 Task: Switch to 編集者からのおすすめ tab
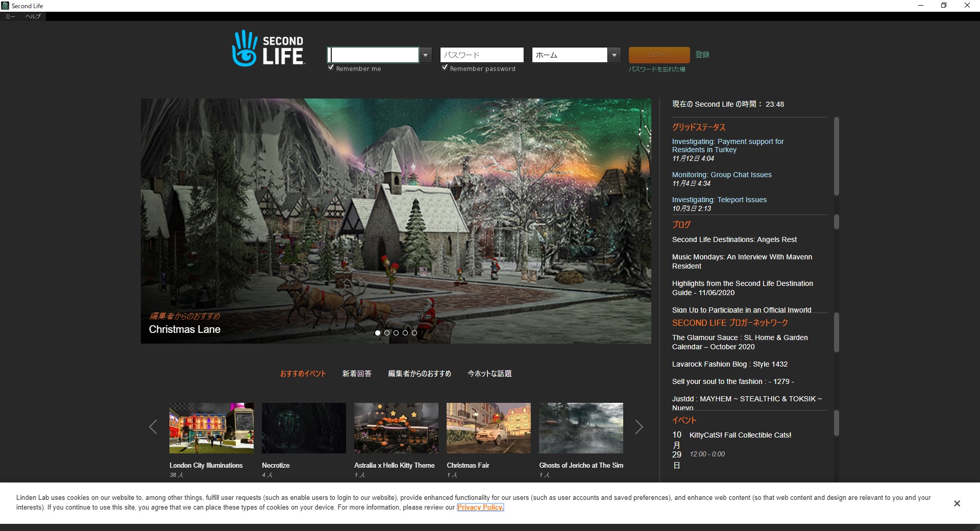(420, 374)
